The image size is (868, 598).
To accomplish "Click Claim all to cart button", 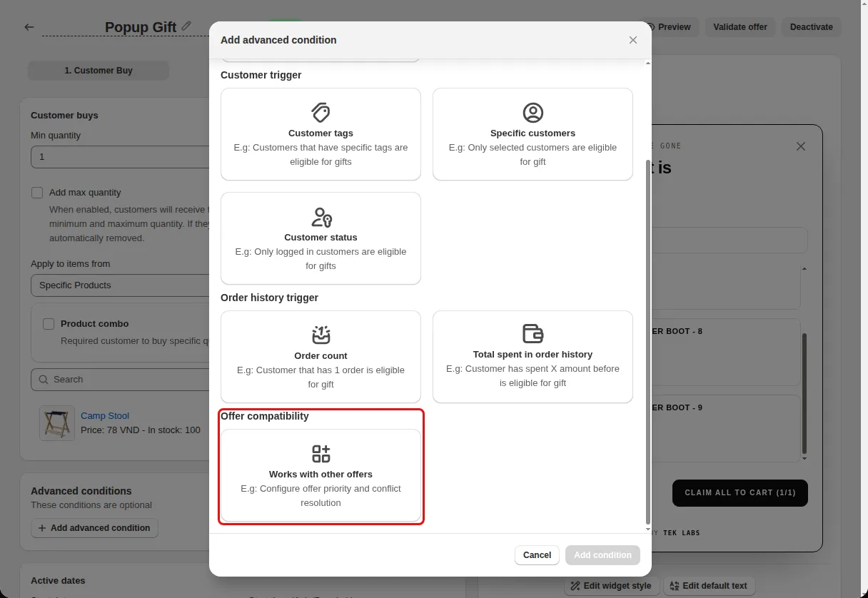I will pyautogui.click(x=740, y=493).
